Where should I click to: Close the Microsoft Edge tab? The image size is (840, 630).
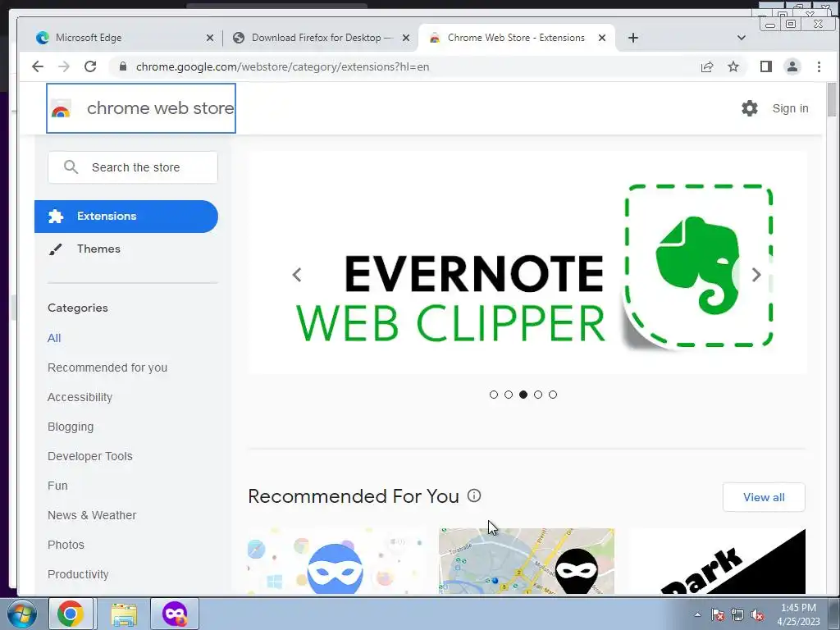[x=210, y=38]
